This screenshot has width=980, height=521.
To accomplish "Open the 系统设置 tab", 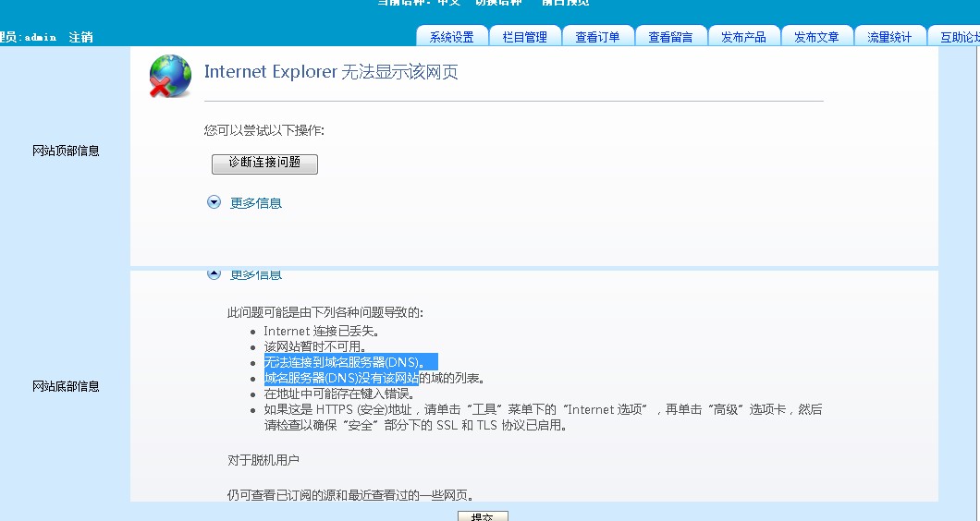I will click(451, 37).
